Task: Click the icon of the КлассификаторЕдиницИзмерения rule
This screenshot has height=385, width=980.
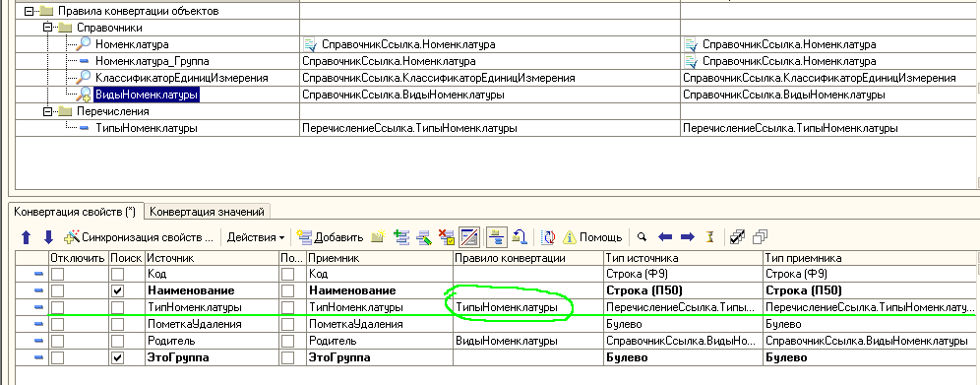Action: point(84,78)
